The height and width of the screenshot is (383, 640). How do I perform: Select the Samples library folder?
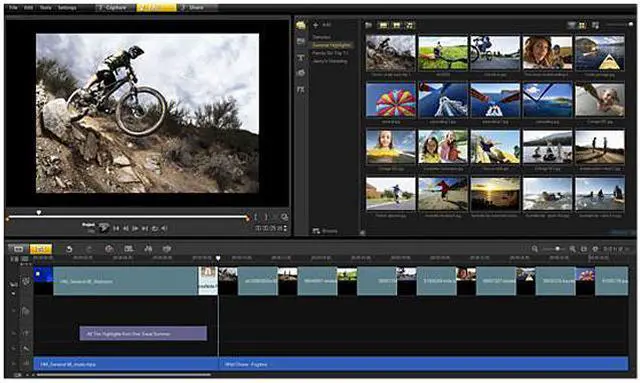point(322,37)
